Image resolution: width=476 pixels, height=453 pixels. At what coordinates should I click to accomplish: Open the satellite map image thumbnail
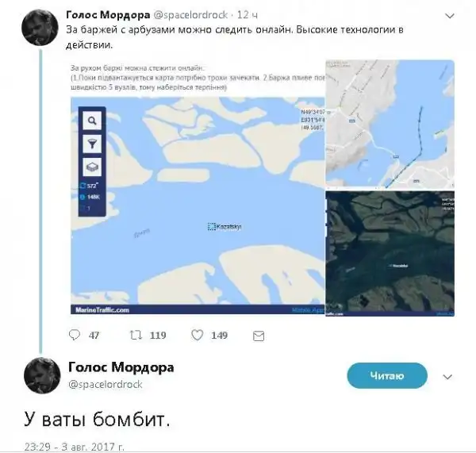tap(390, 254)
